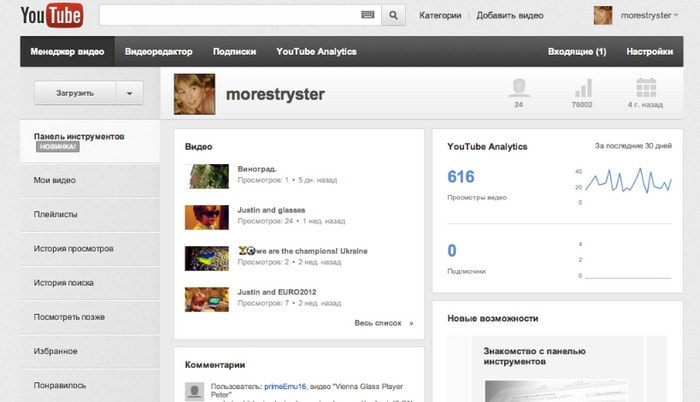The height and width of the screenshot is (402, 700).
Task: Click the commenter avatar icon in Комментарии
Action: tap(194, 391)
